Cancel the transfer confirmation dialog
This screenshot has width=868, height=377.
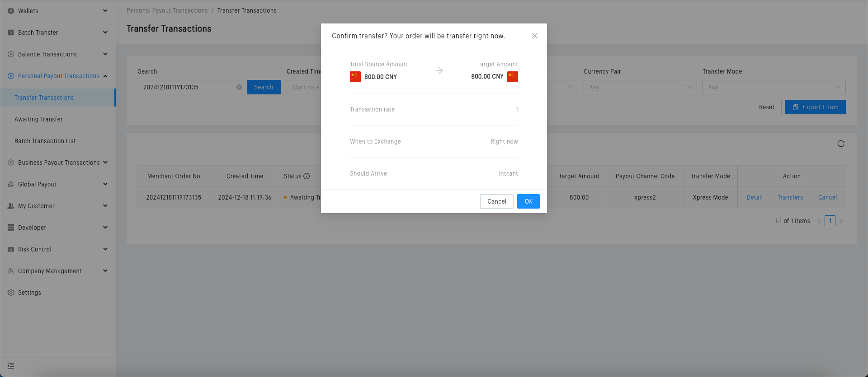496,201
